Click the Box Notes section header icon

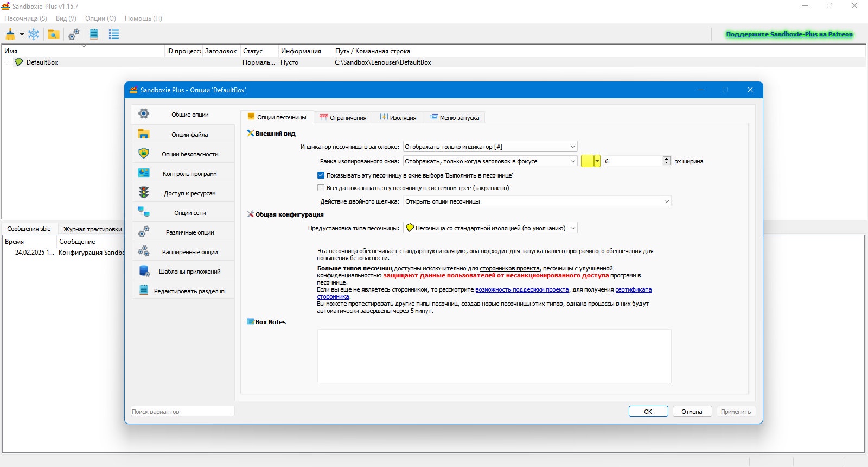click(x=251, y=321)
